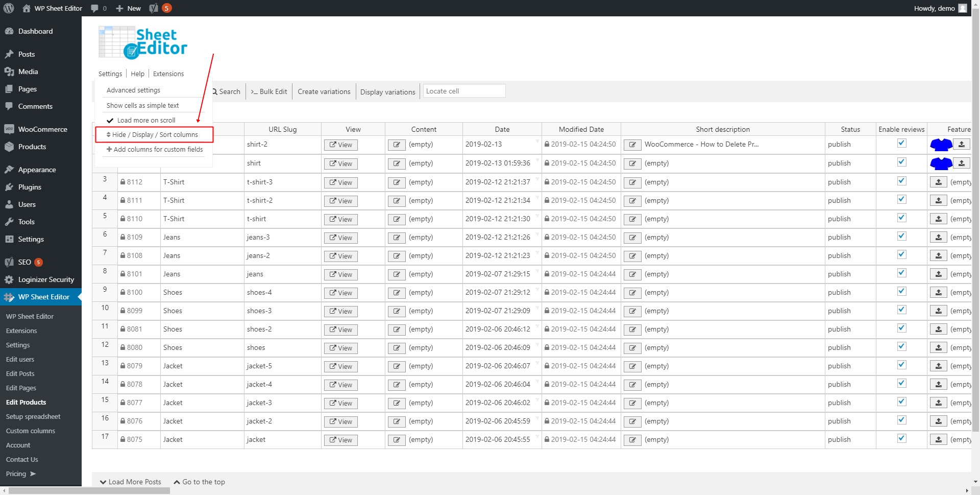Click the Locate cell input field
Screen dimensions: 980x495
[x=463, y=91]
